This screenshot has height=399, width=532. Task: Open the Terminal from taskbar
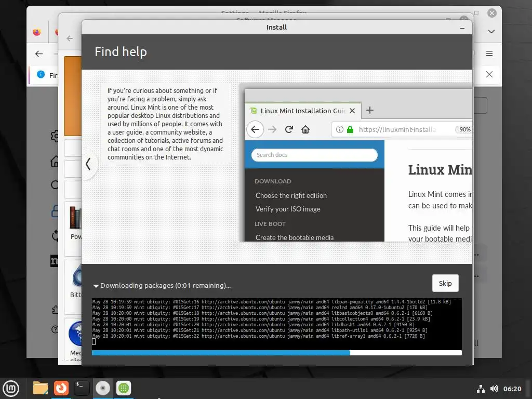[82, 388]
